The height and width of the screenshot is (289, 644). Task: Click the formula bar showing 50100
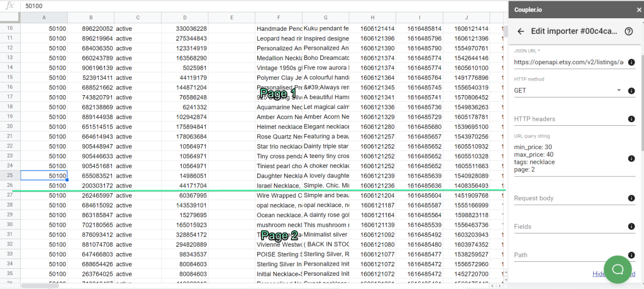[263, 6]
